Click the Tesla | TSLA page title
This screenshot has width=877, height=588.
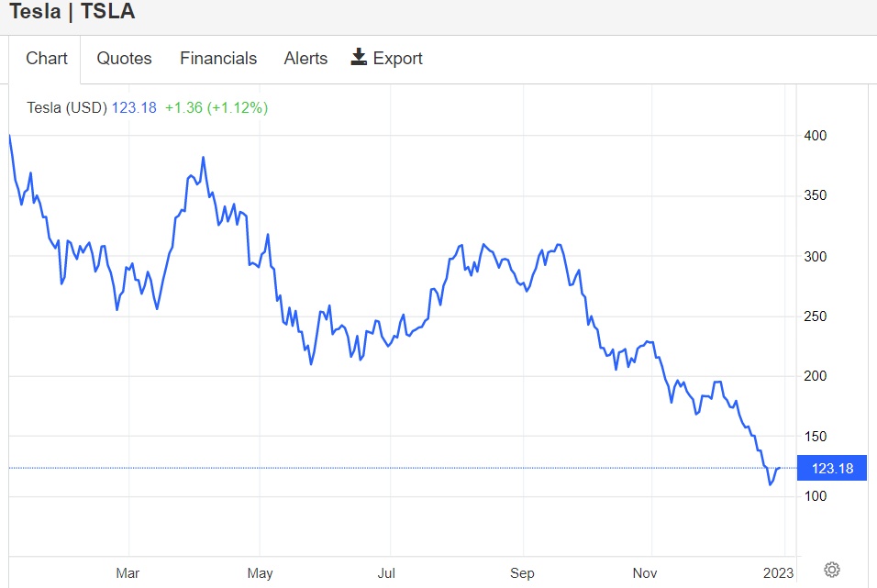pyautogui.click(x=72, y=12)
